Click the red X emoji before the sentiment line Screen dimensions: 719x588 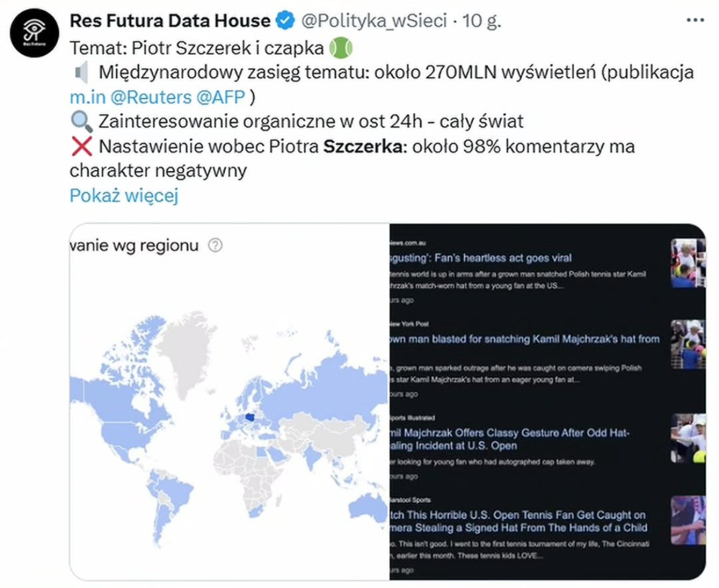coord(82,146)
